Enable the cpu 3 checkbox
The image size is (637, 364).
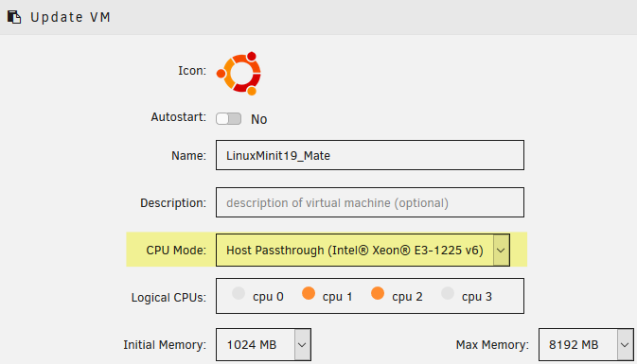(448, 293)
